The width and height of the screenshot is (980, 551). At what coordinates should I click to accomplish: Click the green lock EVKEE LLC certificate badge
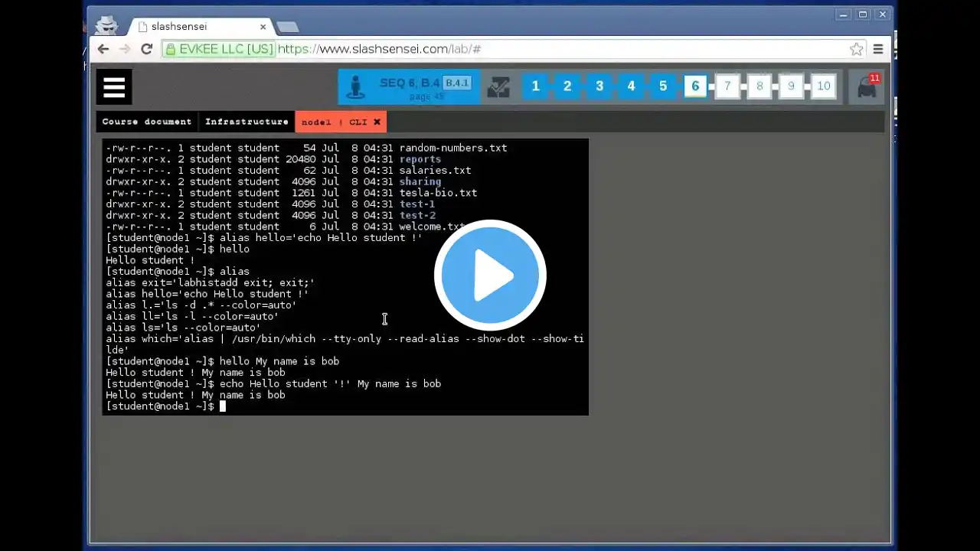click(220, 49)
